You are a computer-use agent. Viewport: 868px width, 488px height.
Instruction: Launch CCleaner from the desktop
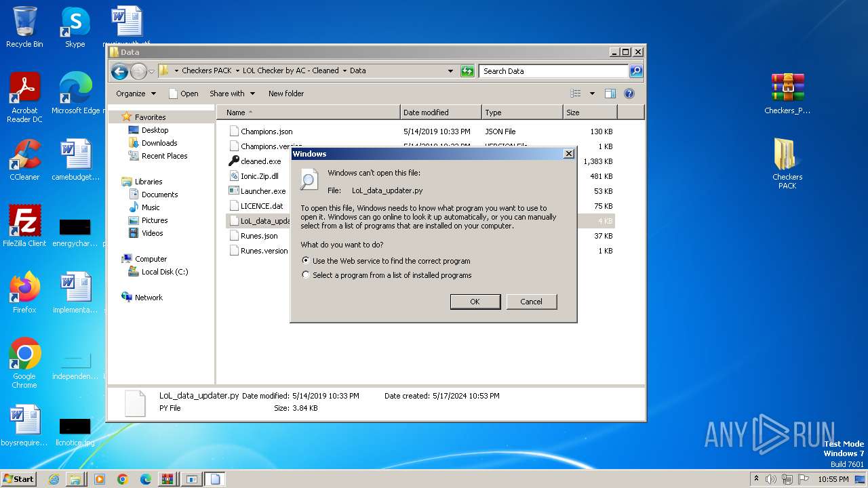tap(24, 159)
